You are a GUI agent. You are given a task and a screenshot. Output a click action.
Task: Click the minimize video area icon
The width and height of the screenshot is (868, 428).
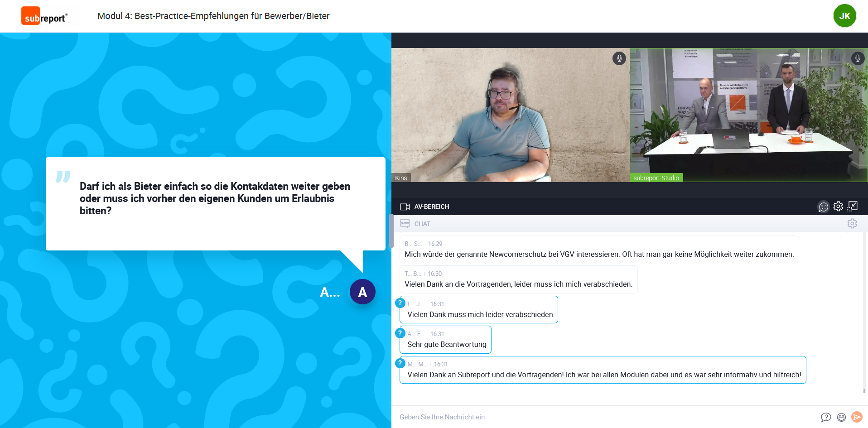coord(853,207)
